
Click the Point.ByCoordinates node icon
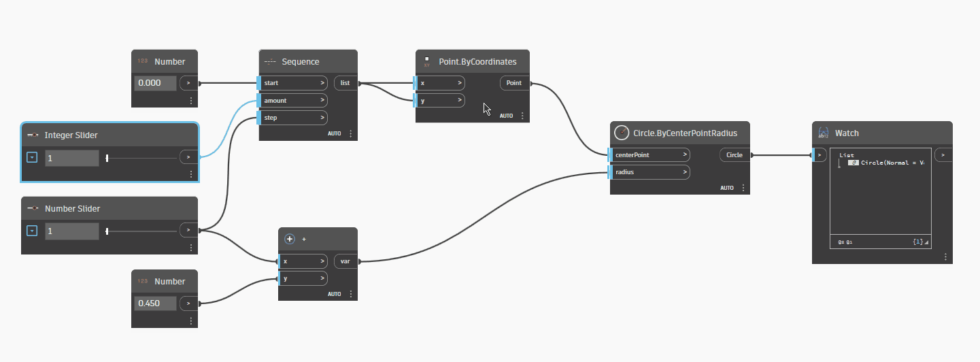pyautogui.click(x=426, y=61)
